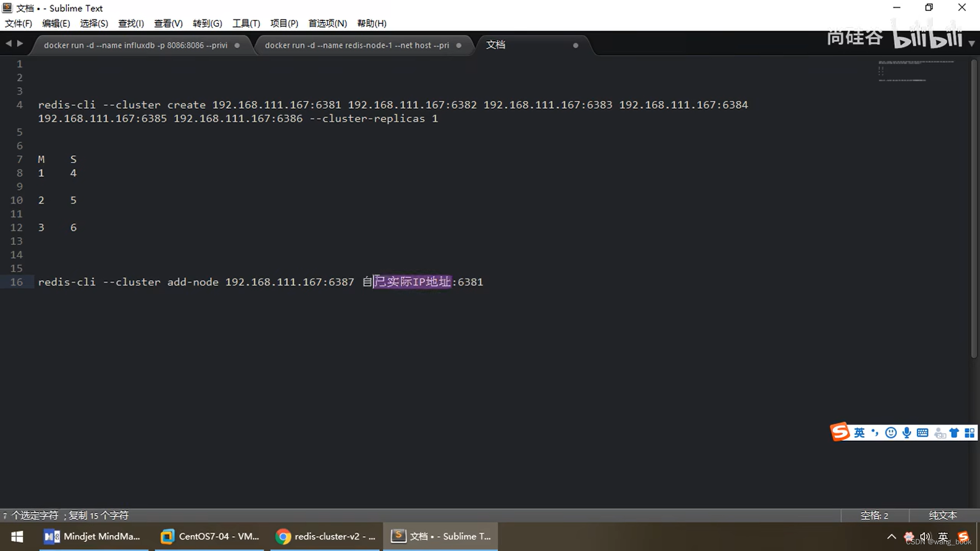
Task: Toggle Sogou punctuation mode button
Action: click(875, 433)
